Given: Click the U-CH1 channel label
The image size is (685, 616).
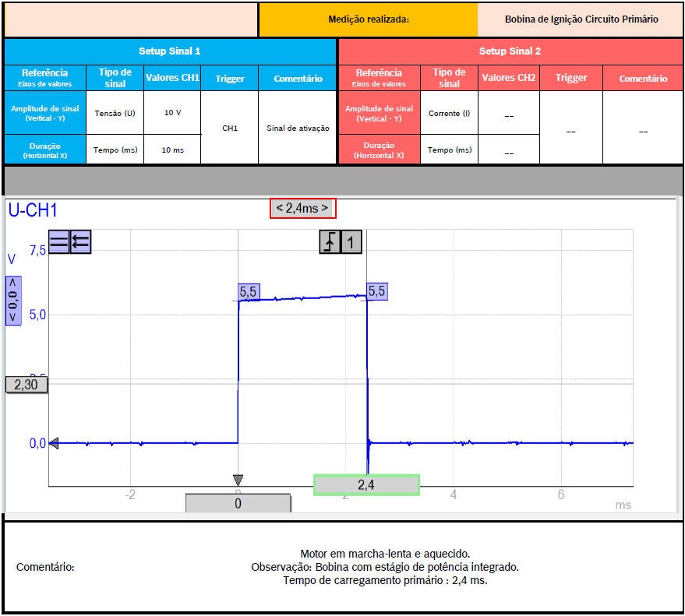Looking at the screenshot, I should coord(33,210).
